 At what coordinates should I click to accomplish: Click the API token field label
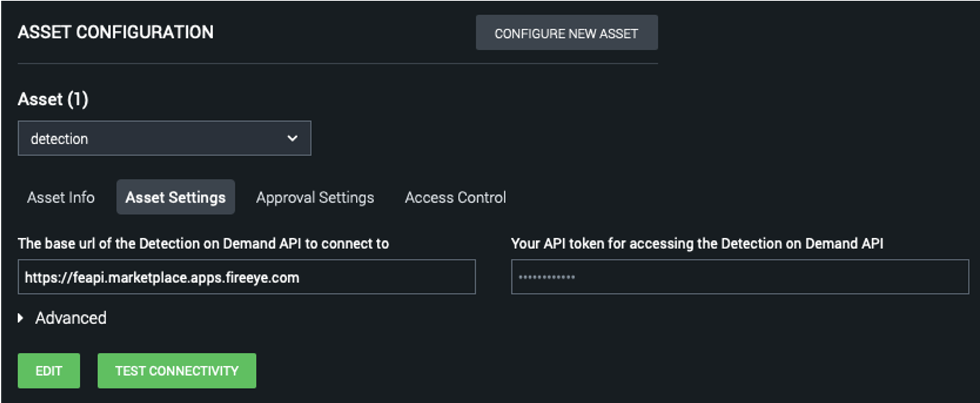pos(697,244)
